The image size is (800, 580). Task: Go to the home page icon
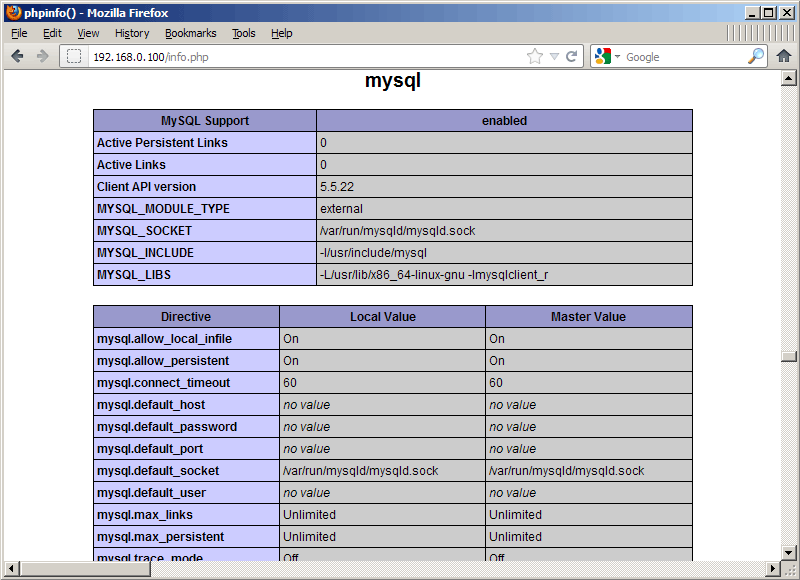[784, 56]
